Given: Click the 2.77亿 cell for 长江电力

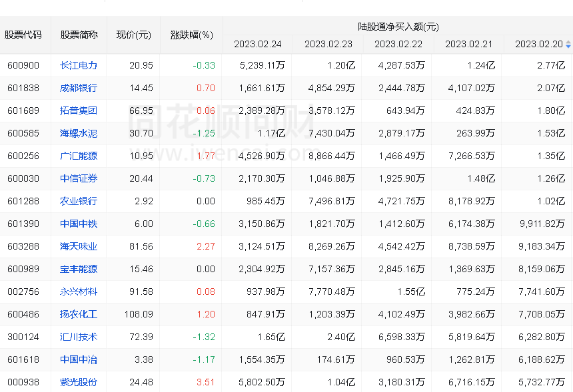Looking at the screenshot, I should pyautogui.click(x=551, y=65).
